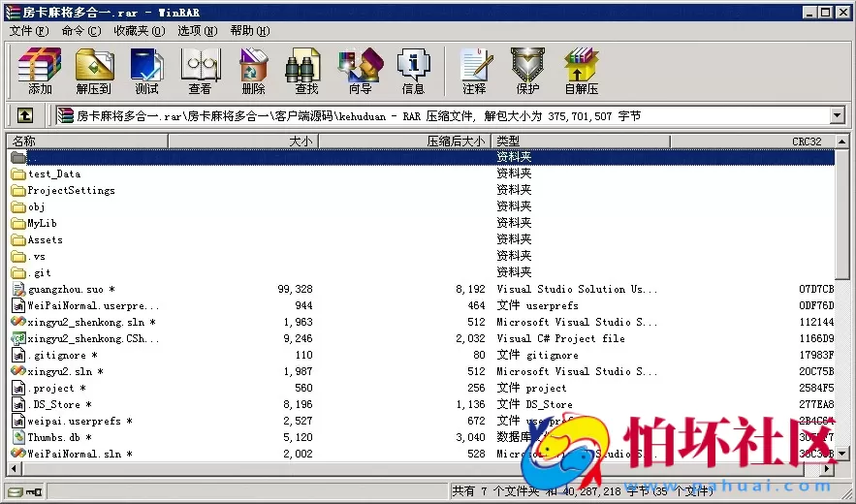Select the weipai.userprefs file row
The image size is (856, 504).
click(x=422, y=421)
